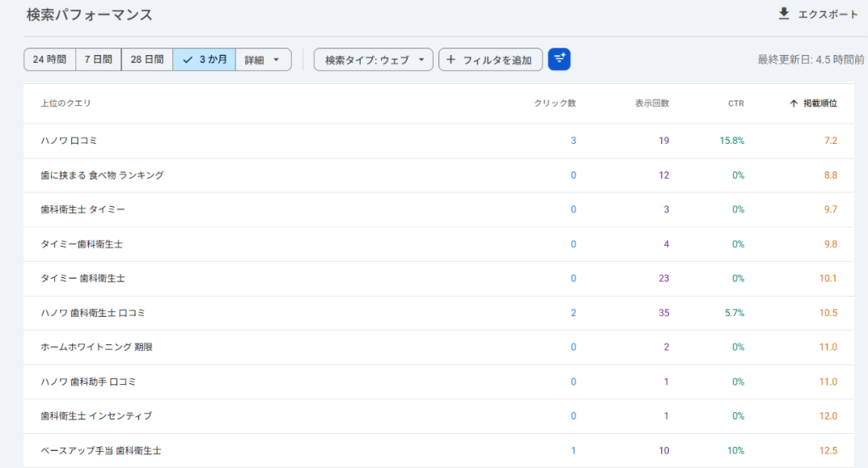
Task: Select the 3 か月 date range
Action: 204,59
